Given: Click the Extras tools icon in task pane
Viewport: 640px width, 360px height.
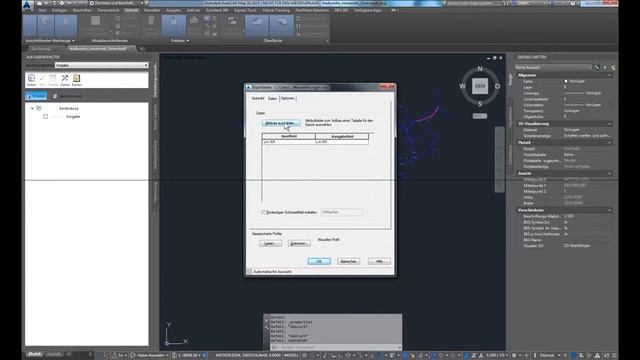Looking at the screenshot, I should 65,80.
